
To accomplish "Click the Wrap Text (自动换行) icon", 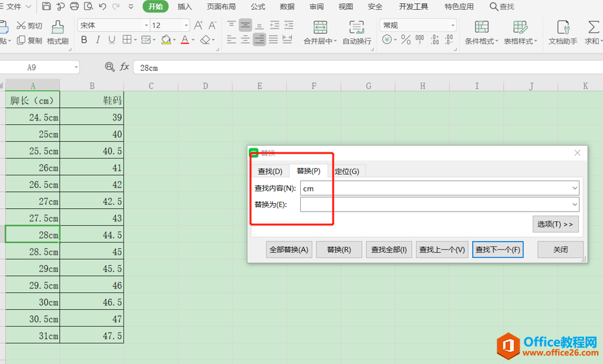I will coord(357,33).
